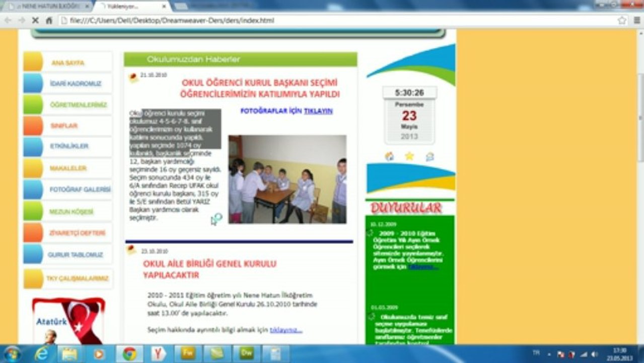Click the classroom students photo

tap(288, 179)
